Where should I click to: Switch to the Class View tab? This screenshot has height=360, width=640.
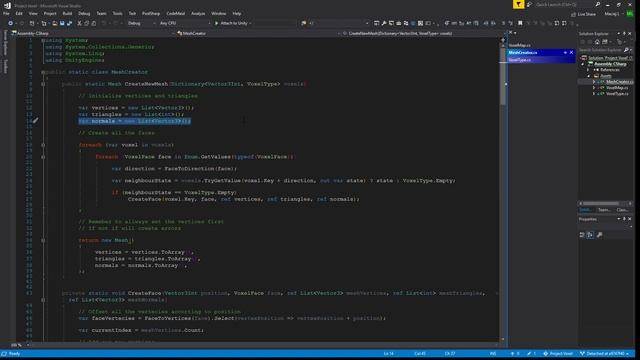pos(622,210)
